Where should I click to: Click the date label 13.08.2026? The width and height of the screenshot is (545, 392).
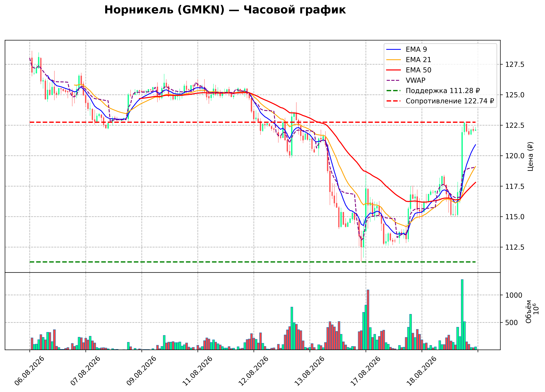tap(309, 371)
